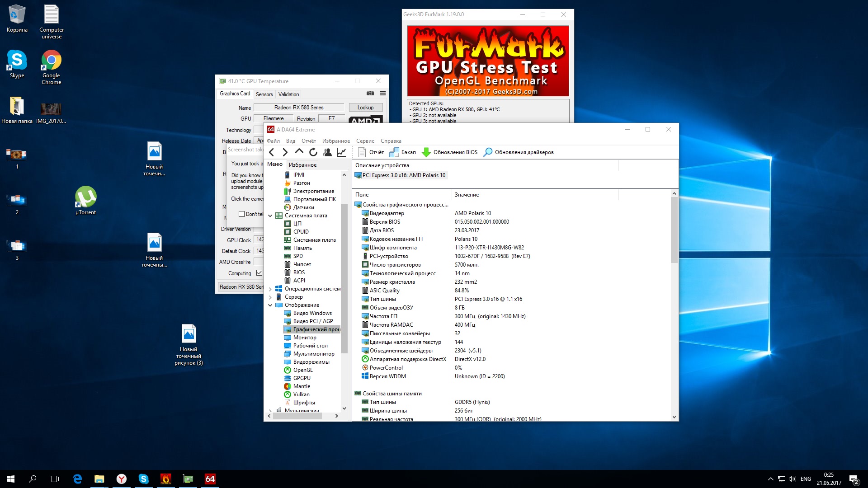
Task: Select Computer universe desktop file
Action: (51, 22)
